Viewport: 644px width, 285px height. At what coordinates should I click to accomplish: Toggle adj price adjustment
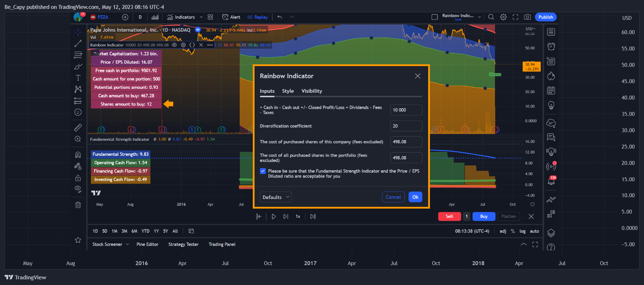[x=503, y=231]
